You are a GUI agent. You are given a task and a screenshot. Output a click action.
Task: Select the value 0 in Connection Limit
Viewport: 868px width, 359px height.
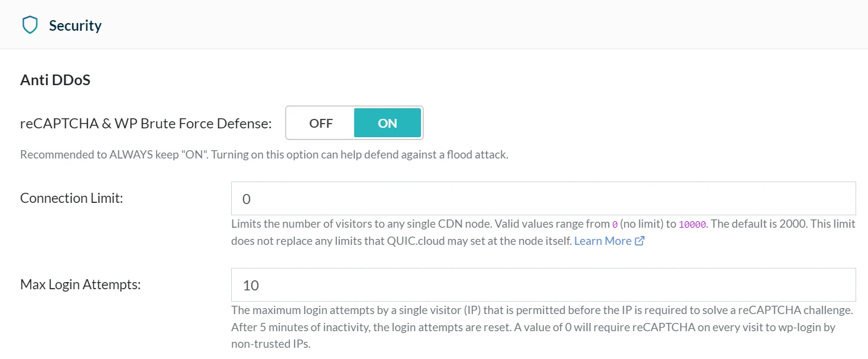click(x=247, y=198)
